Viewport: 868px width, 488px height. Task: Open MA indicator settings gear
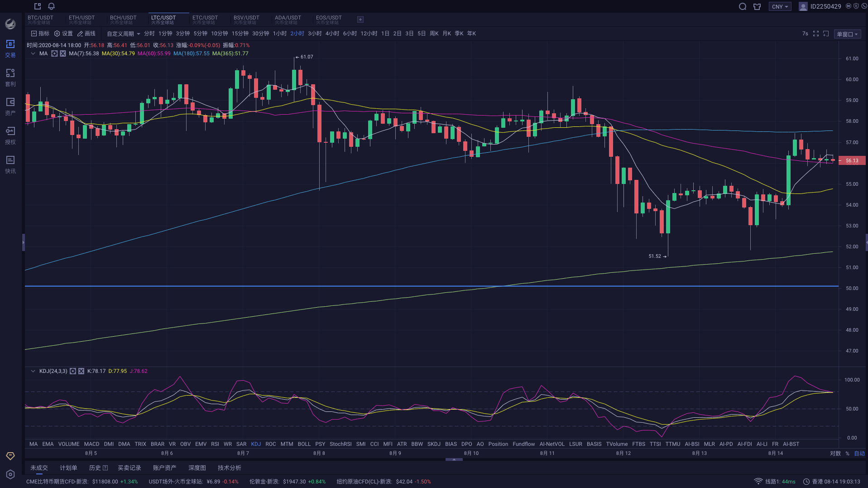point(54,53)
